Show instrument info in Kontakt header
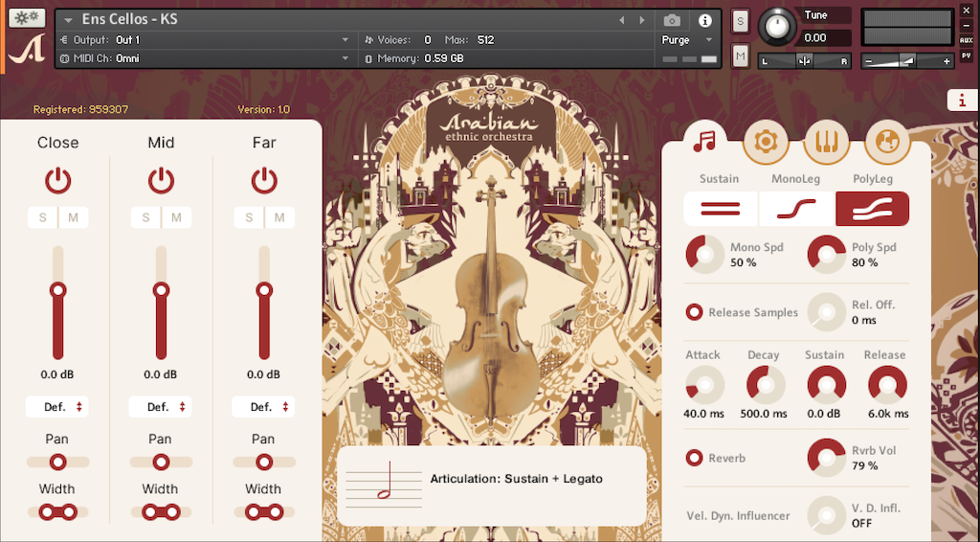This screenshot has width=980, height=542. (x=705, y=21)
